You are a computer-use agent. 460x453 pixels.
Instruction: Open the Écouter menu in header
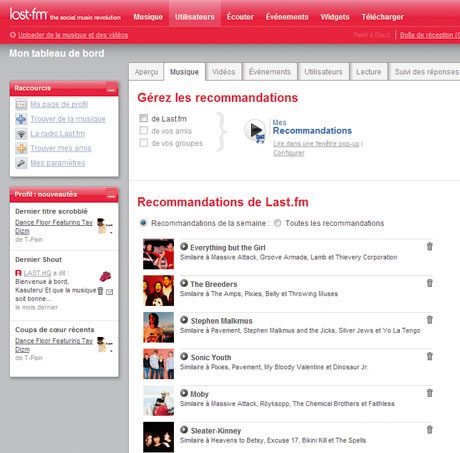pos(240,17)
